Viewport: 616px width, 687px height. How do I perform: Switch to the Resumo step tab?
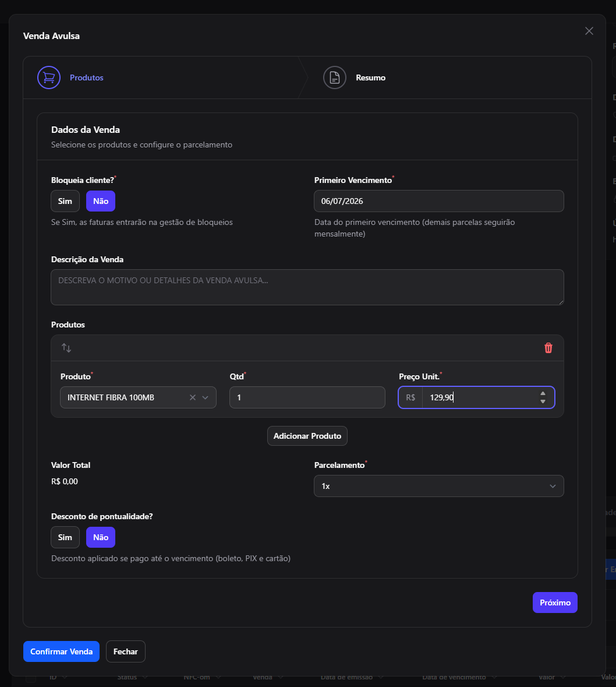370,77
